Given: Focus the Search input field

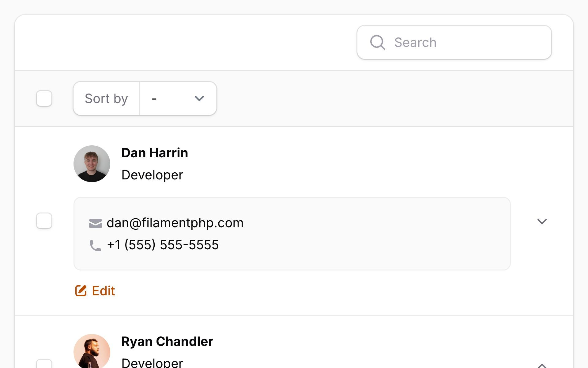Looking at the screenshot, I should click(x=454, y=42).
